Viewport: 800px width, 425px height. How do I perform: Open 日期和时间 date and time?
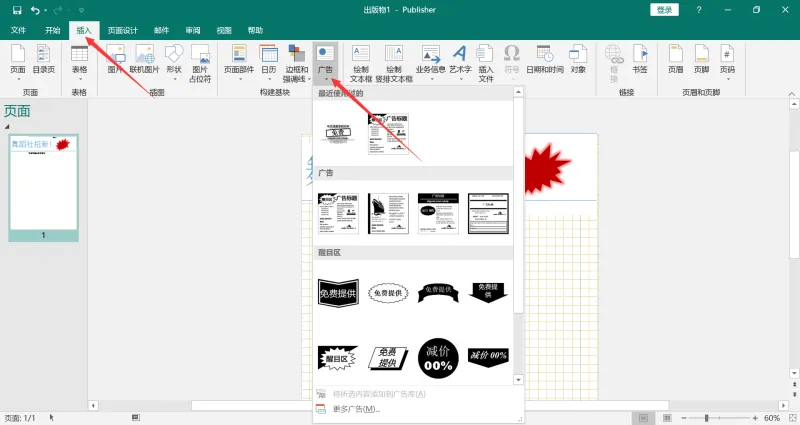coord(545,59)
